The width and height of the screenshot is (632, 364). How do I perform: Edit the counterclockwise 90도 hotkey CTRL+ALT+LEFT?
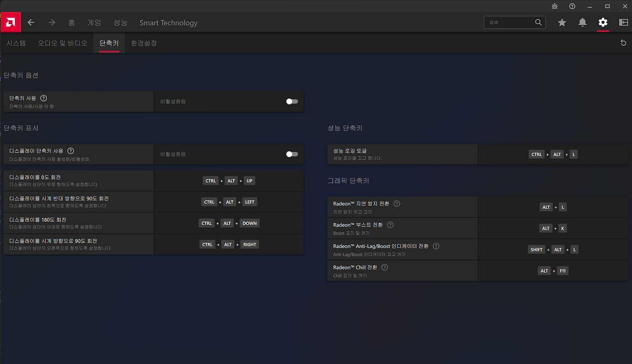point(229,202)
